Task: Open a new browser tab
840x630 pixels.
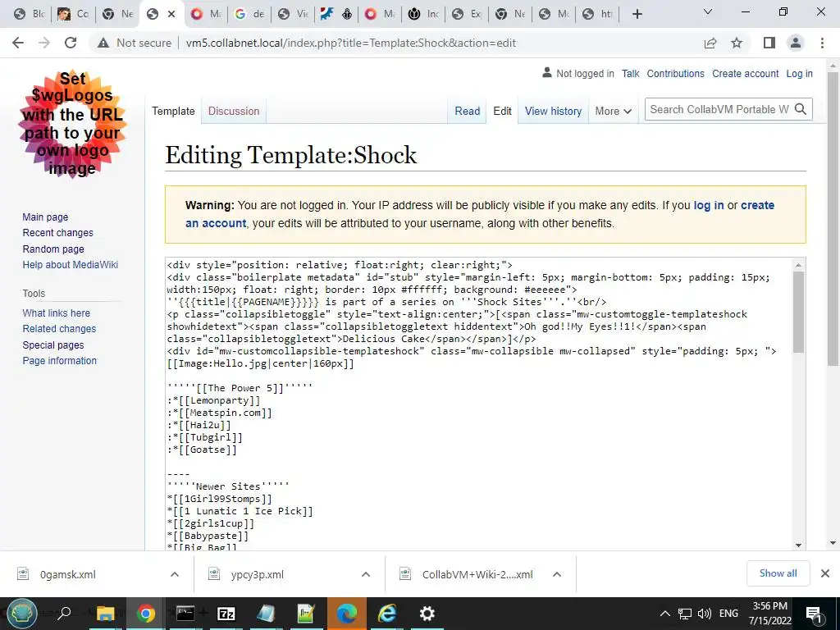Action: [x=637, y=14]
